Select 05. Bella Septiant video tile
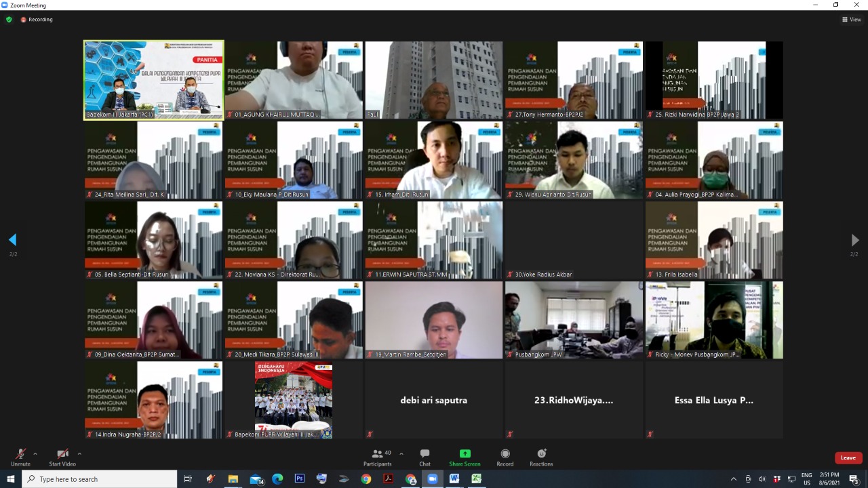Image resolution: width=868 pixels, height=488 pixels. 153,240
